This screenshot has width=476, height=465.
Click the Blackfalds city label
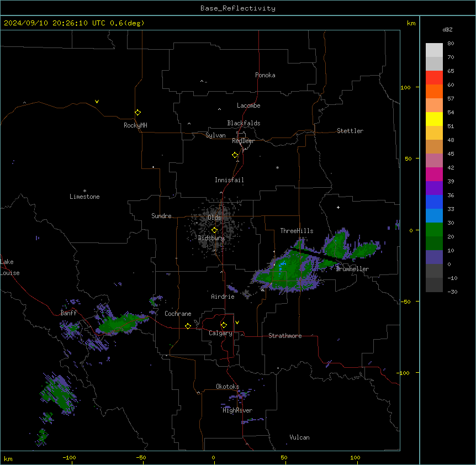(244, 123)
